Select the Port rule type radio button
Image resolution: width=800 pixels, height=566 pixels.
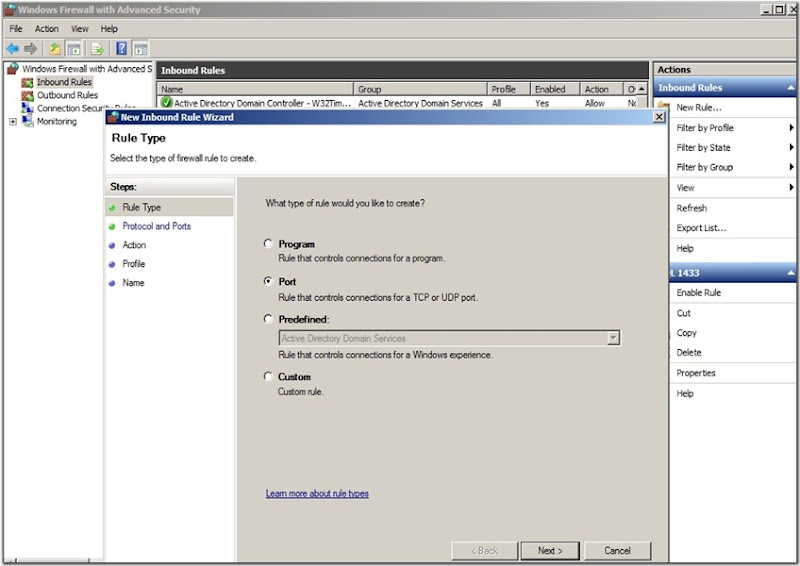pos(268,281)
